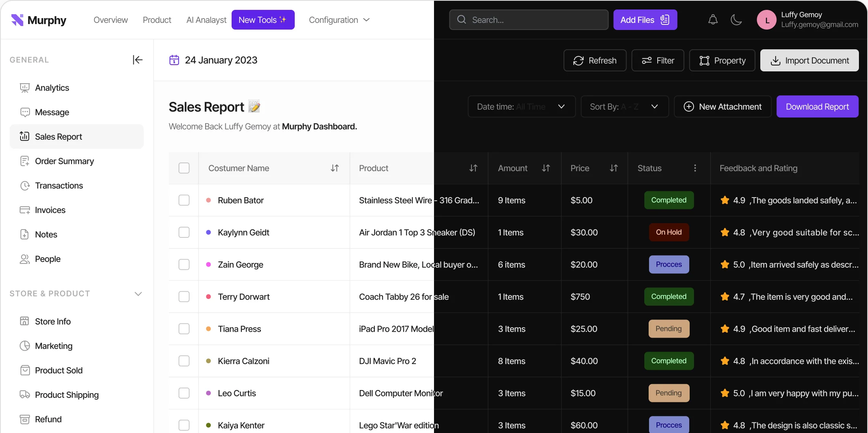
Task: Go to Order Summary in sidebar
Action: tap(64, 161)
